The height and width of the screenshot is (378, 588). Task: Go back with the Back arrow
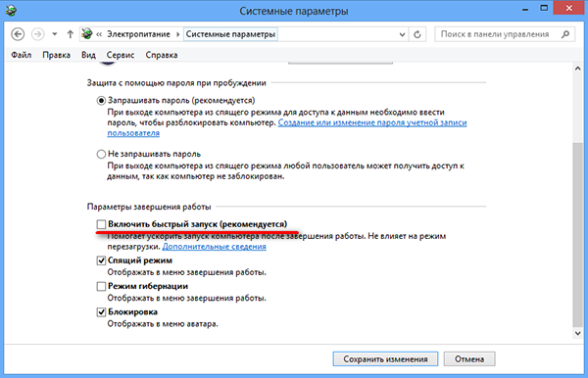click(x=18, y=34)
